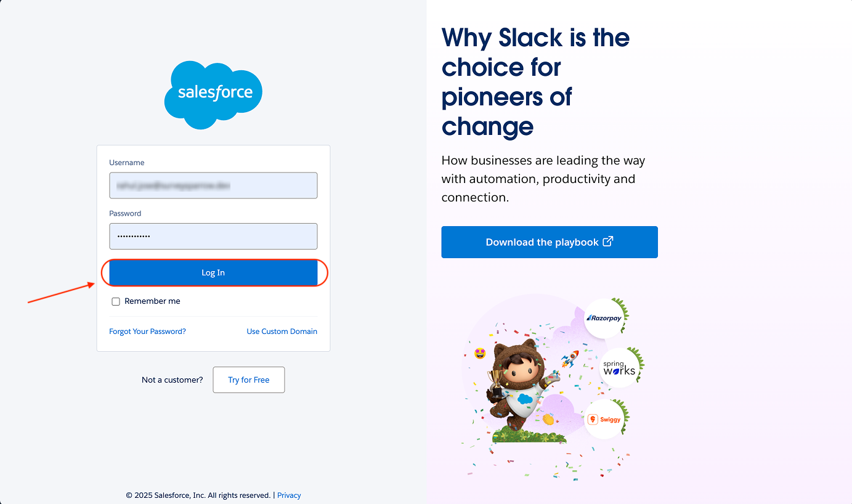Click into the Password field
The width and height of the screenshot is (852, 504).
pyautogui.click(x=213, y=236)
